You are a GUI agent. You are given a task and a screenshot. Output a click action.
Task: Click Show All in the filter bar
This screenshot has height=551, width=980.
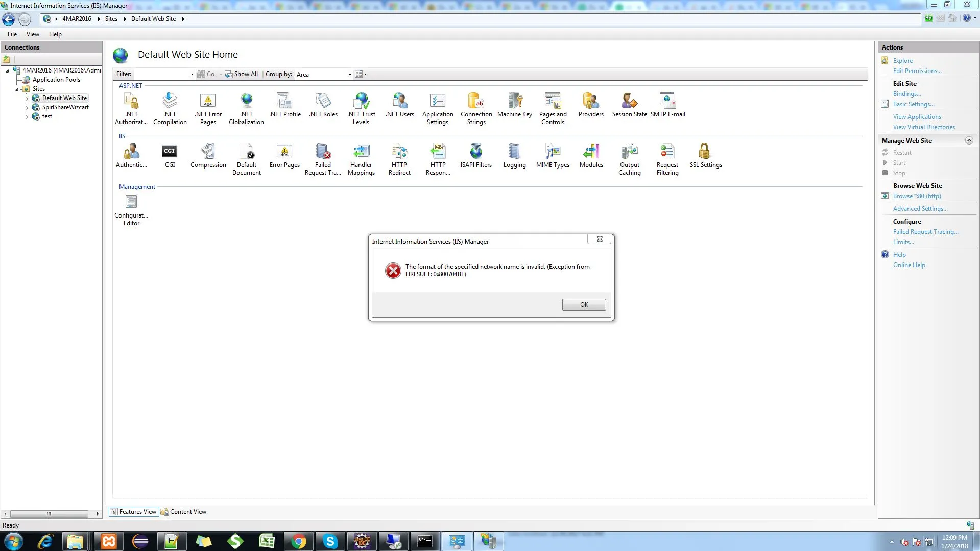[242, 75]
